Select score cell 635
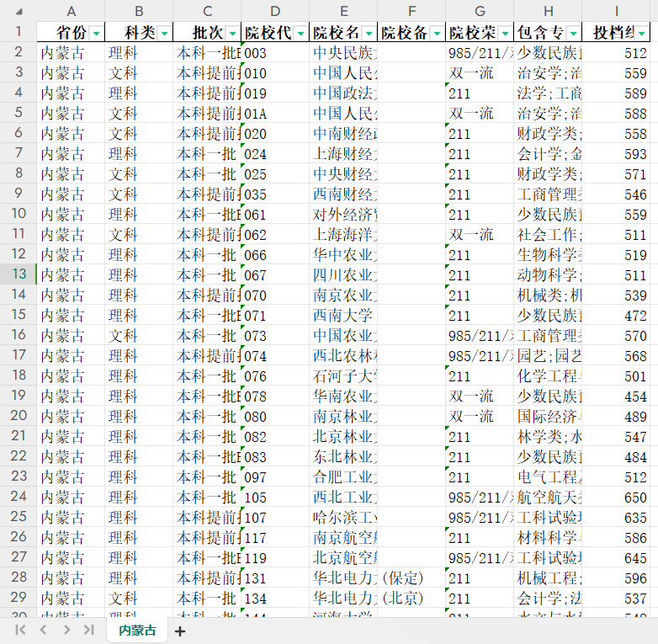This screenshot has width=658, height=644. pos(616,517)
